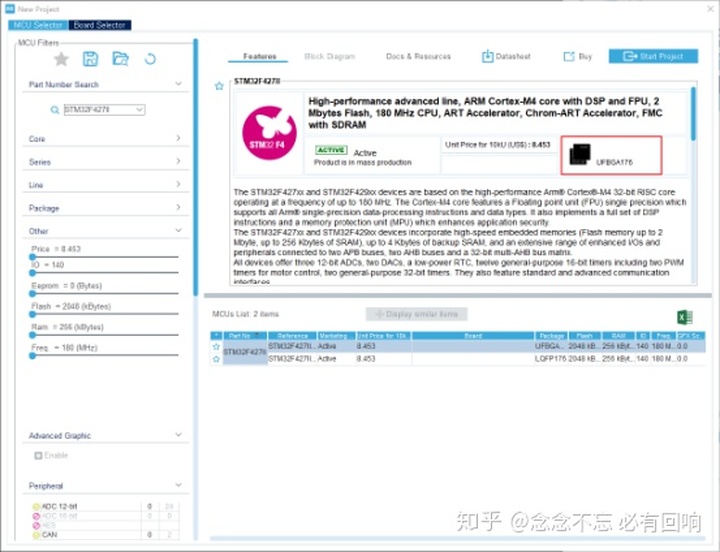
Task: Sort by the Package column header
Action: tap(551, 336)
